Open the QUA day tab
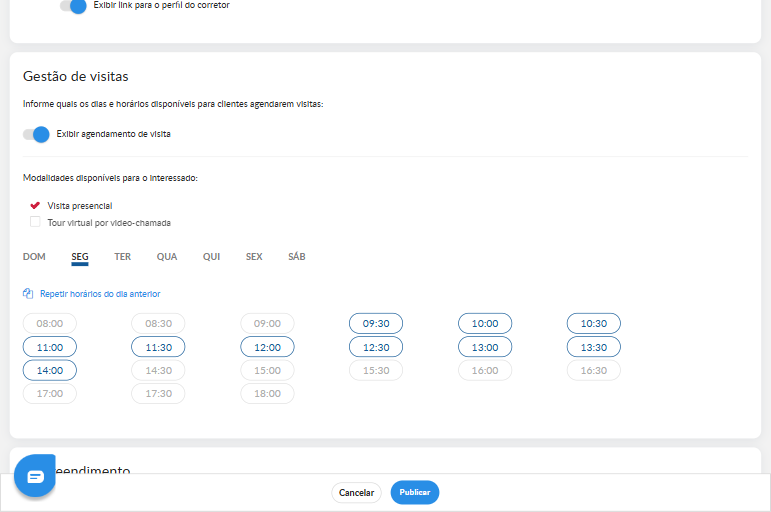Image resolution: width=771 pixels, height=512 pixels. pos(167,257)
